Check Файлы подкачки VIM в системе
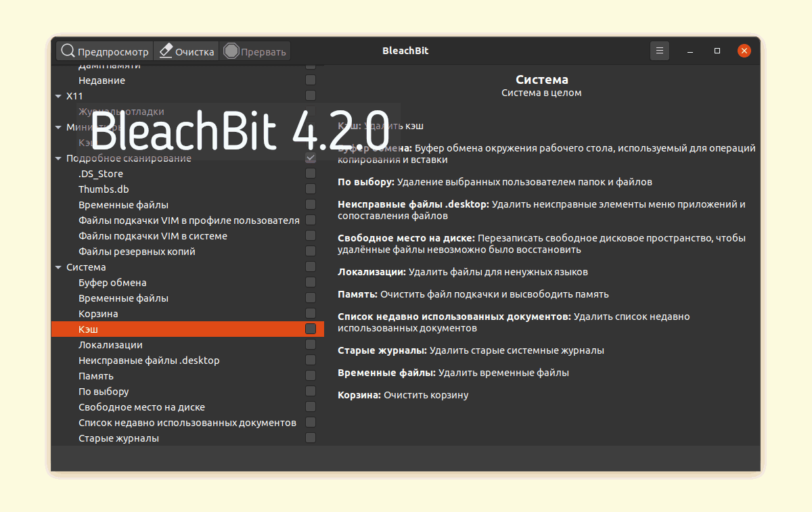The height and width of the screenshot is (512, 812). point(311,235)
